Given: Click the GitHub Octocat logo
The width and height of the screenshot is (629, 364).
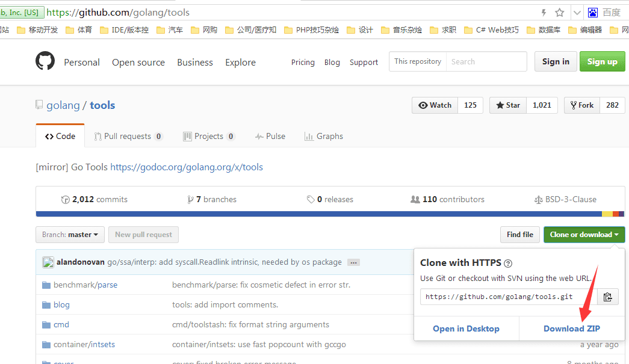Looking at the screenshot, I should click(x=45, y=61).
